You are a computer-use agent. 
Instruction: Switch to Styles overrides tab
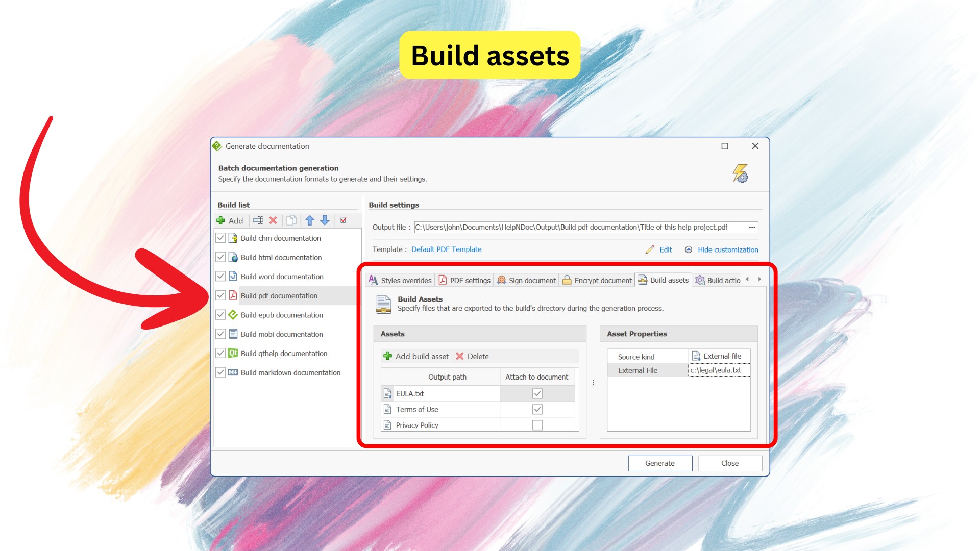click(401, 280)
